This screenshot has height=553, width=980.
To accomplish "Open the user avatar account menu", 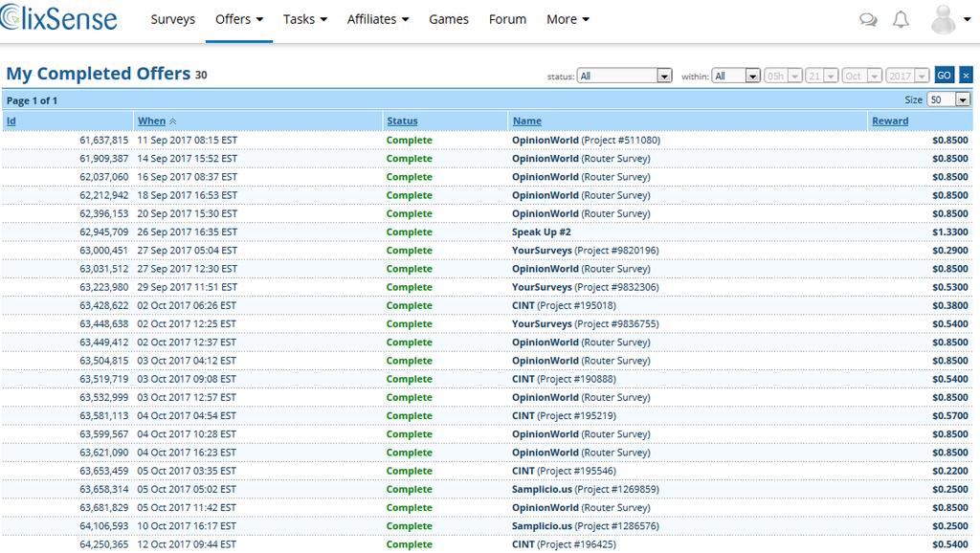I will point(950,19).
